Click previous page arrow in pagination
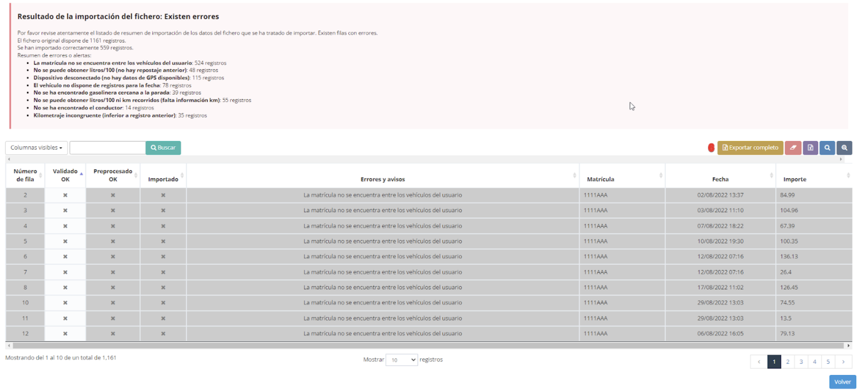The image size is (868, 392). click(x=759, y=361)
